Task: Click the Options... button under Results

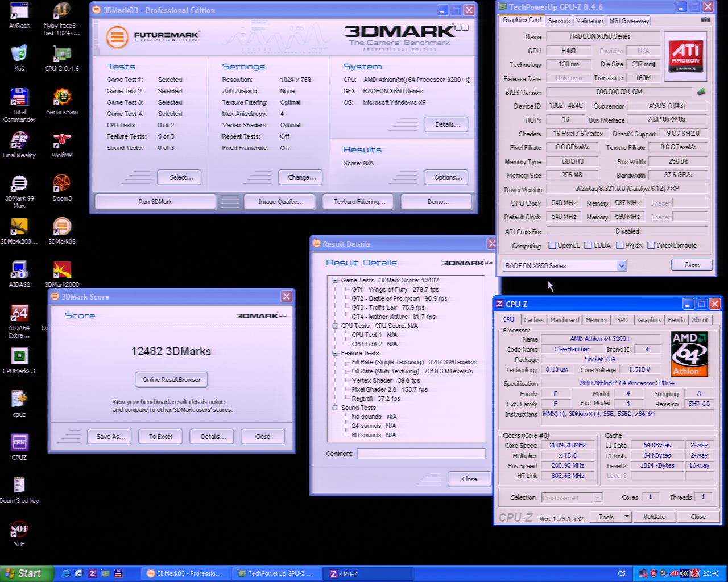Action: (x=448, y=177)
